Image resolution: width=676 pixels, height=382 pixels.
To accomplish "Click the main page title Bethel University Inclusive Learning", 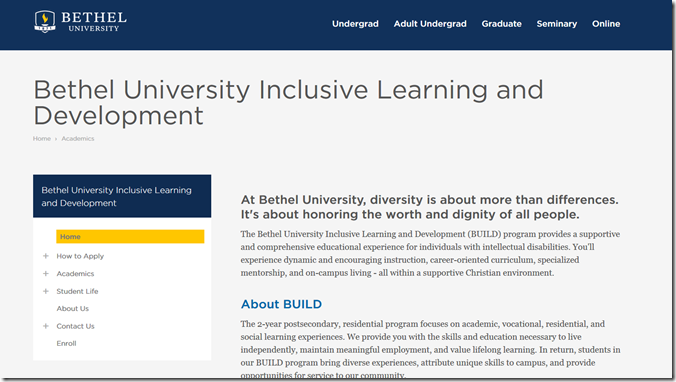I will pyautogui.click(x=288, y=103).
